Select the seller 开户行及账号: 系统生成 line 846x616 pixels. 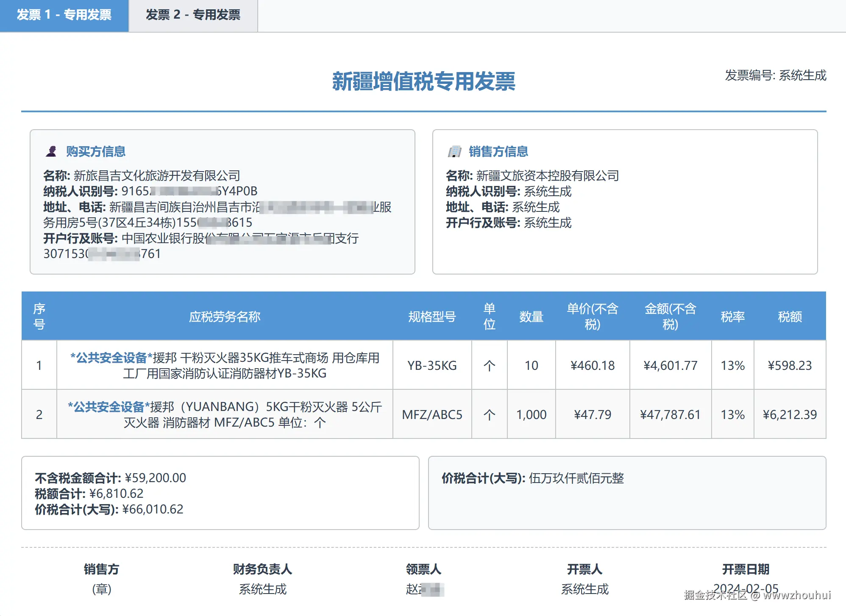pos(509,222)
